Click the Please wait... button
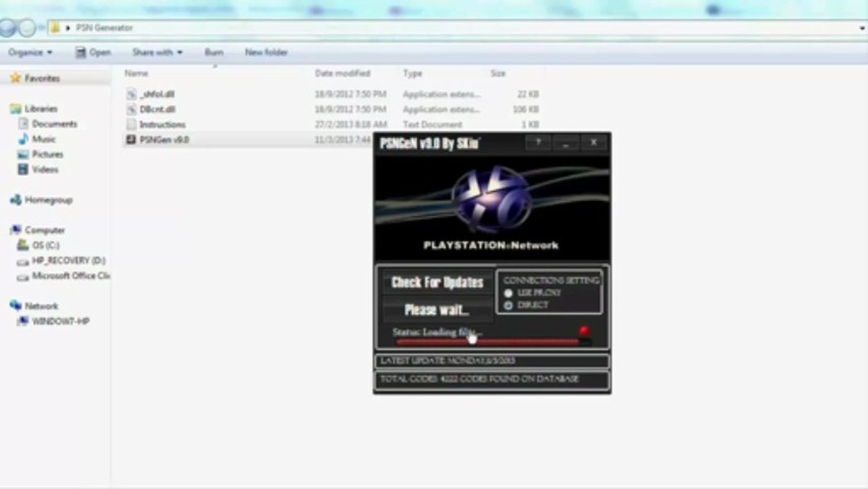The width and height of the screenshot is (868, 489). [438, 310]
